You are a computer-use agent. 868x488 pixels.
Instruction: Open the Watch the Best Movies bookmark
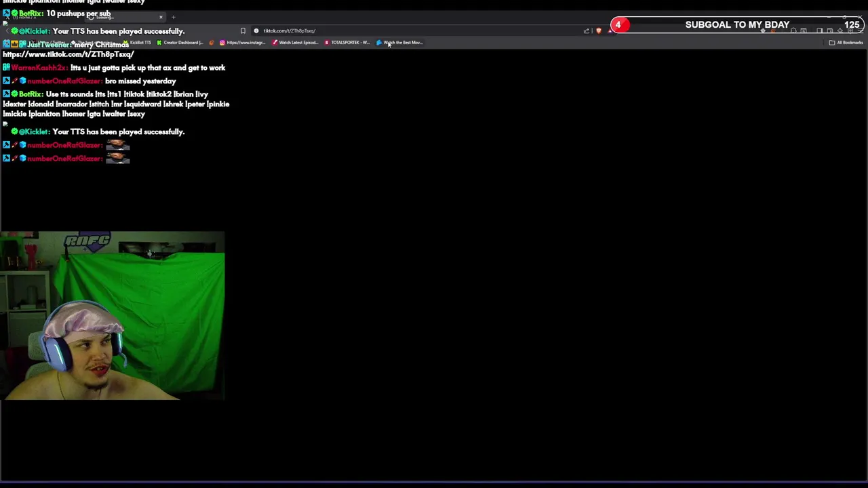tap(400, 43)
